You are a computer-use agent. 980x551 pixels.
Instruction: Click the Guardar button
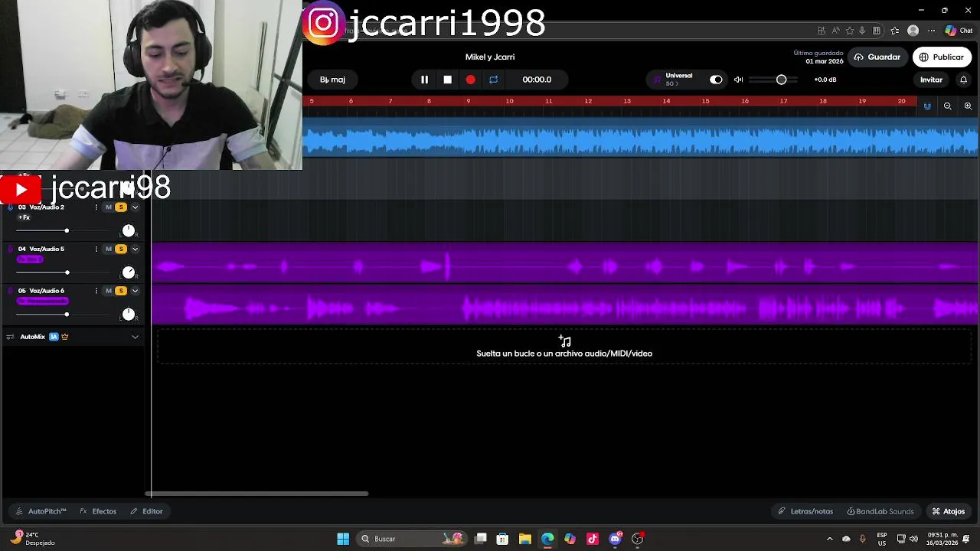point(877,57)
